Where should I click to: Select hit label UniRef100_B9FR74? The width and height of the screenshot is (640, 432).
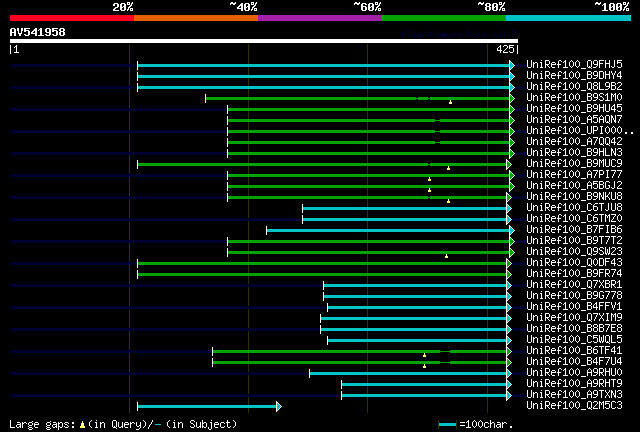tap(574, 274)
